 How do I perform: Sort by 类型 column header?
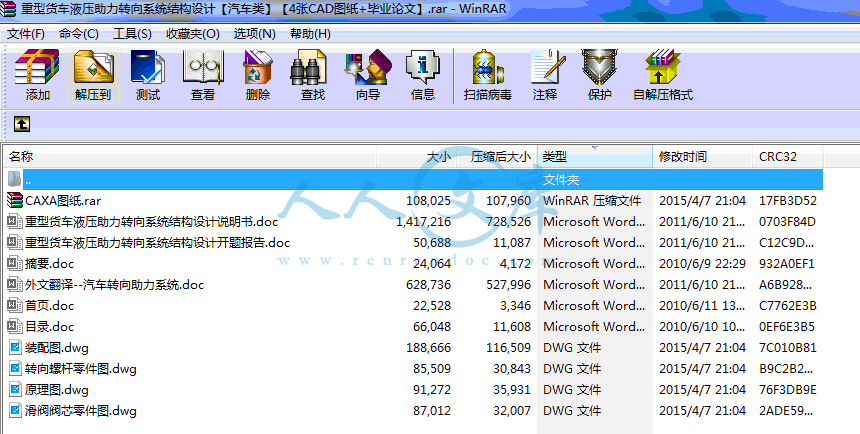click(x=595, y=157)
